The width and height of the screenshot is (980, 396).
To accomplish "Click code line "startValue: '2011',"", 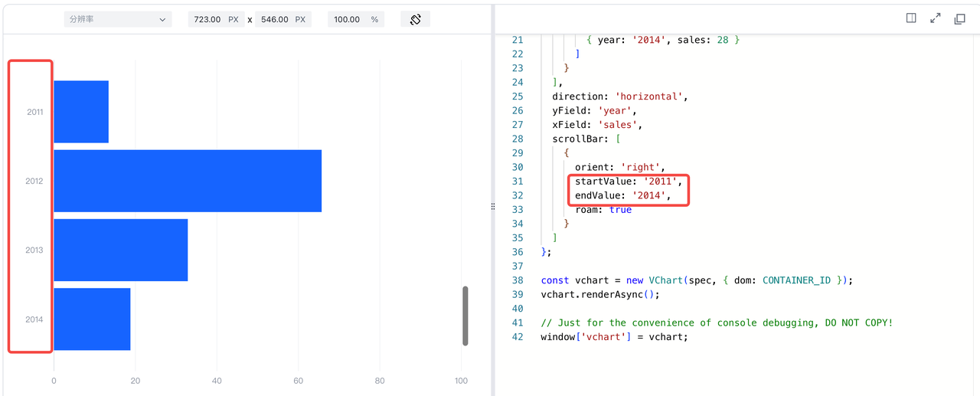I will point(629,181).
